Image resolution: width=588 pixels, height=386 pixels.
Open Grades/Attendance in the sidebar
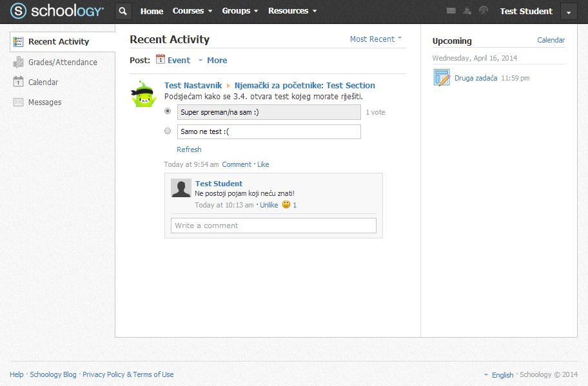tap(63, 62)
